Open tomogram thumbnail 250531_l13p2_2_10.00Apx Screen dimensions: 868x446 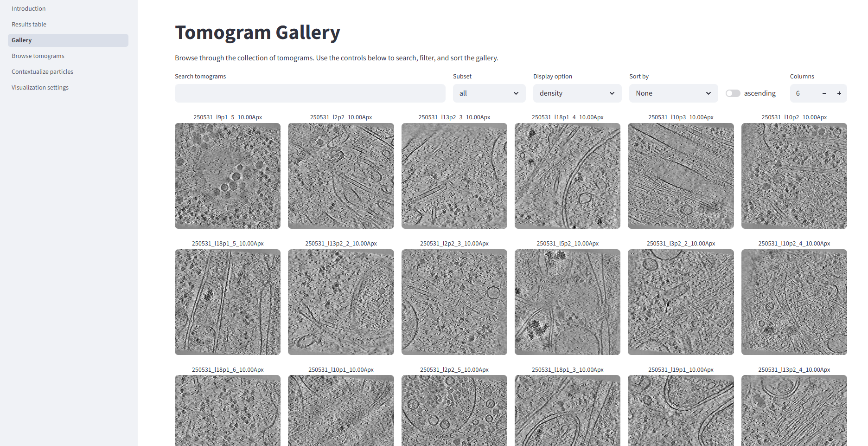(341, 302)
